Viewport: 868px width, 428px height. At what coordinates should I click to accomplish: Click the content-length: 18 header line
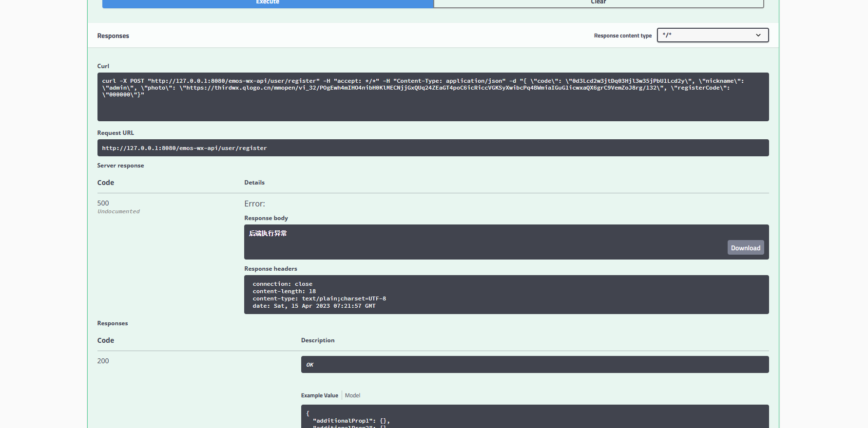[x=284, y=291]
